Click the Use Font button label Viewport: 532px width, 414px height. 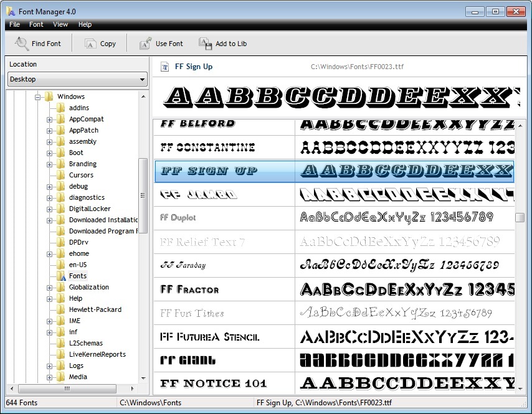[169, 44]
